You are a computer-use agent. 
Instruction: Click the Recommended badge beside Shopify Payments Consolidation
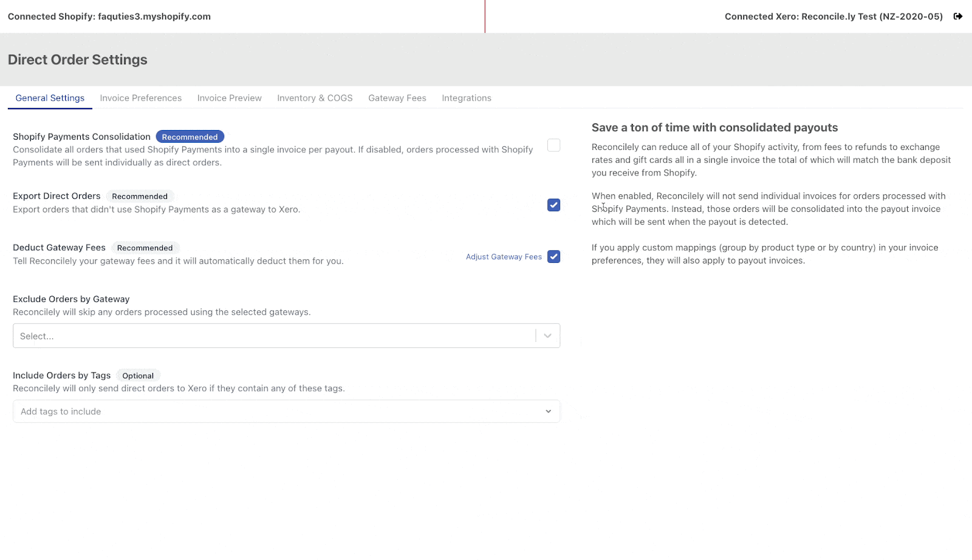pos(190,136)
